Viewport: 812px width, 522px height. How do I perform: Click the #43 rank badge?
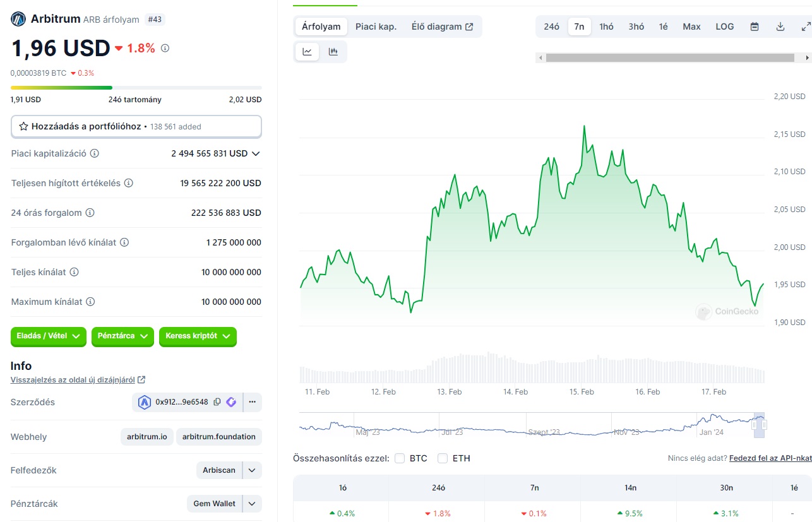155,20
